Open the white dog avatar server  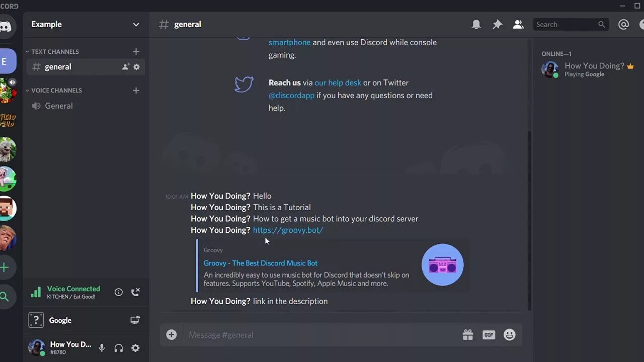[7, 149]
